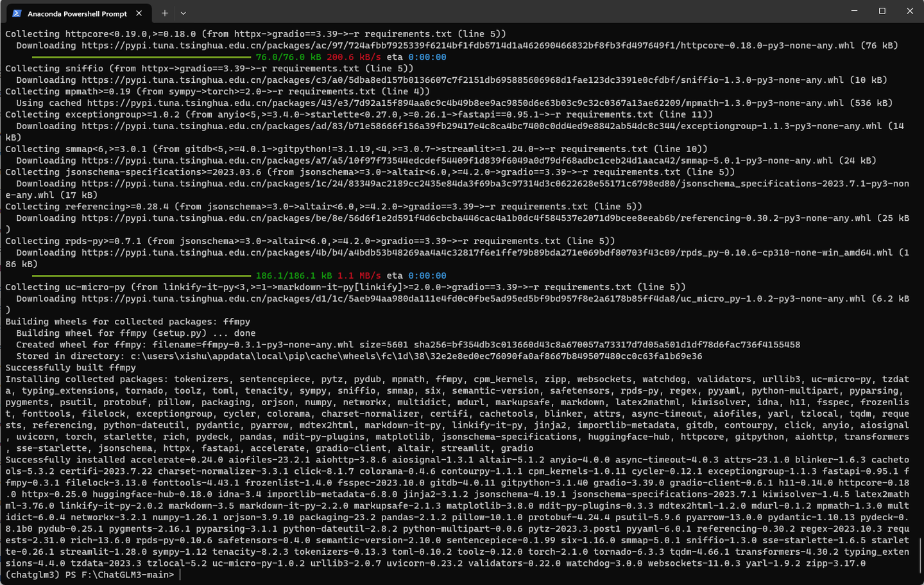Click the green progress bar beside '186.1/186.1 kB'

coord(141,275)
